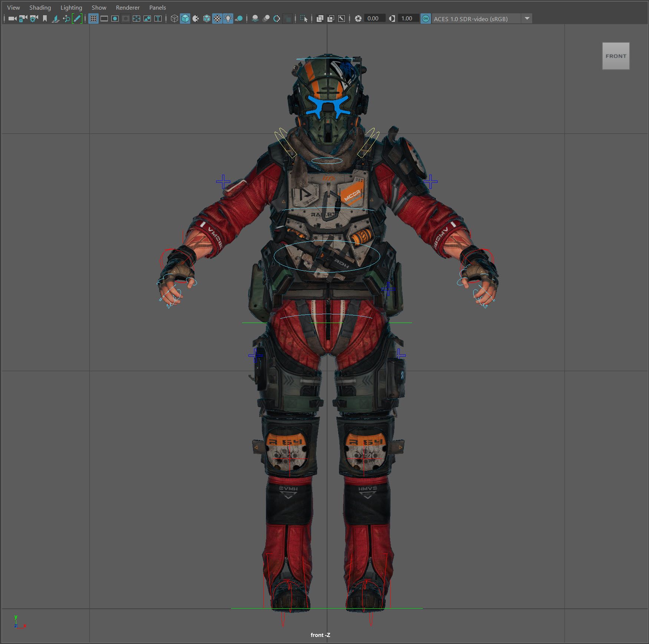Click the Bookmarks icon
This screenshot has height=644, width=649.
coord(45,19)
